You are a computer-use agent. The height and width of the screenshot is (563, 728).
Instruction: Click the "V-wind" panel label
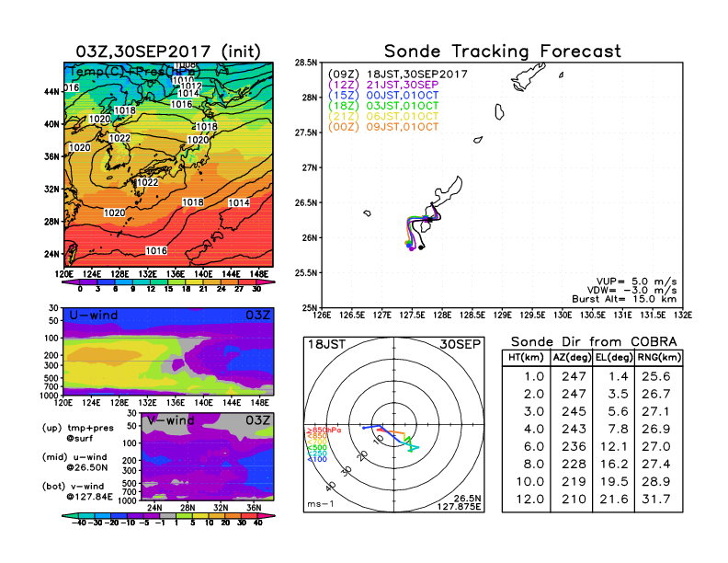tap(170, 420)
